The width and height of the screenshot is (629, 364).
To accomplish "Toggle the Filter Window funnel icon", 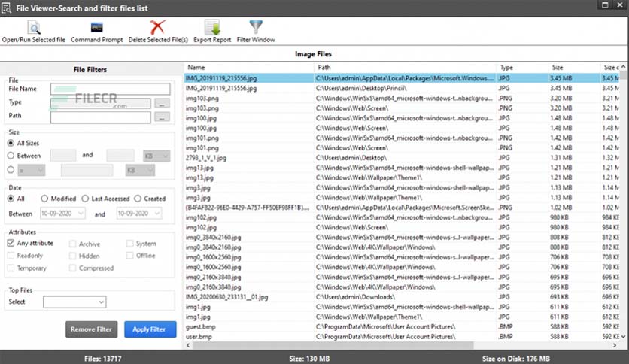I will pos(256,27).
